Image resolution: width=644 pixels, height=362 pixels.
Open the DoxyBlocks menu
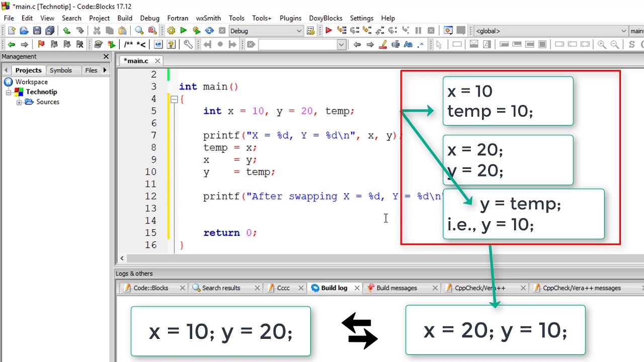[x=326, y=18]
